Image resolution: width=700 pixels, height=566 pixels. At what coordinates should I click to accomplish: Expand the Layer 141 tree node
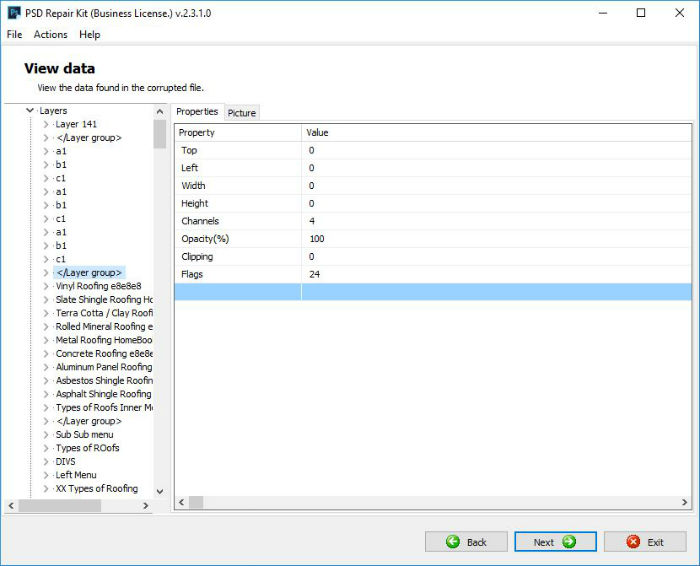click(46, 124)
